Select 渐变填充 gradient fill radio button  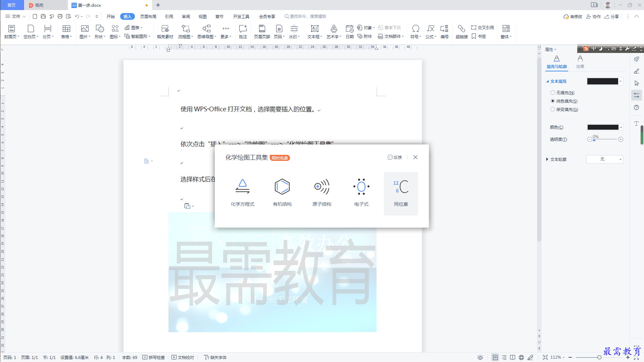coord(552,109)
